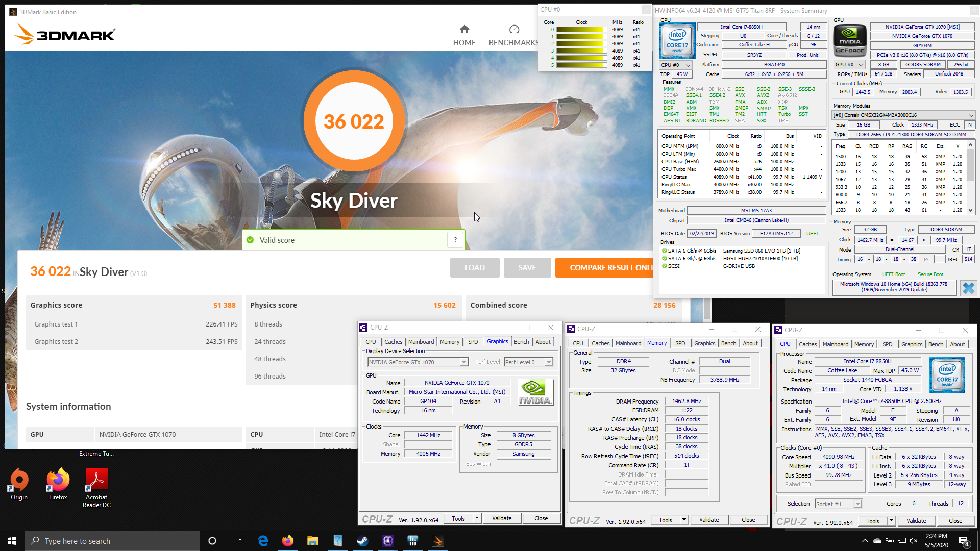Expand the CPU #0 selector in HWiNFO
Screen dimensions: 980x551
click(675, 65)
